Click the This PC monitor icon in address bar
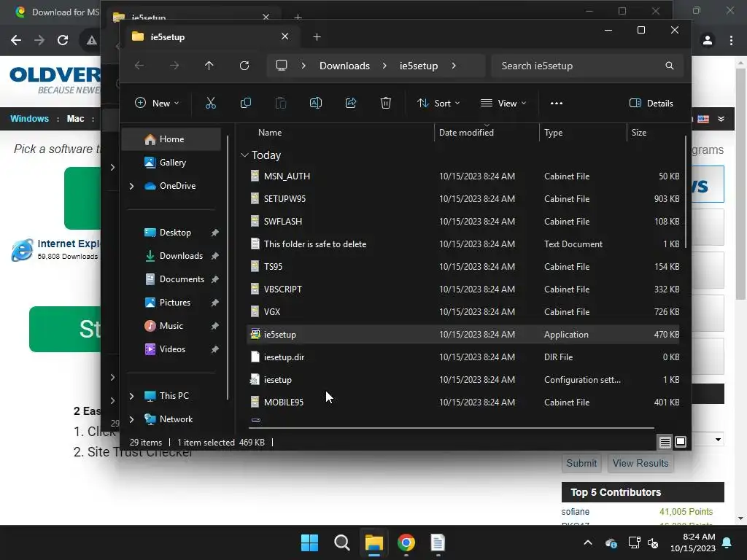747x560 pixels. 282,65
